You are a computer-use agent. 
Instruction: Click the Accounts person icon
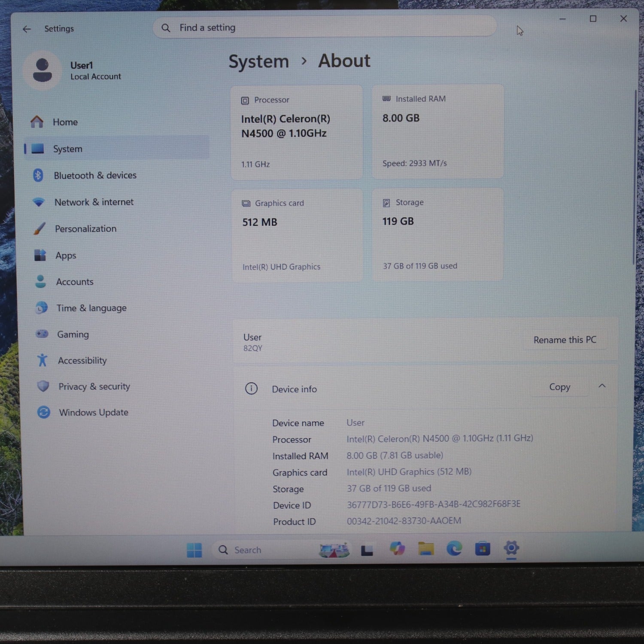coord(40,282)
